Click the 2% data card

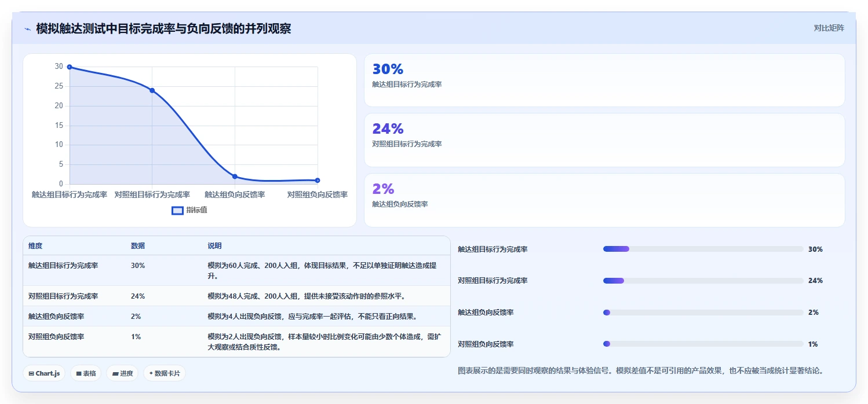[x=604, y=200]
